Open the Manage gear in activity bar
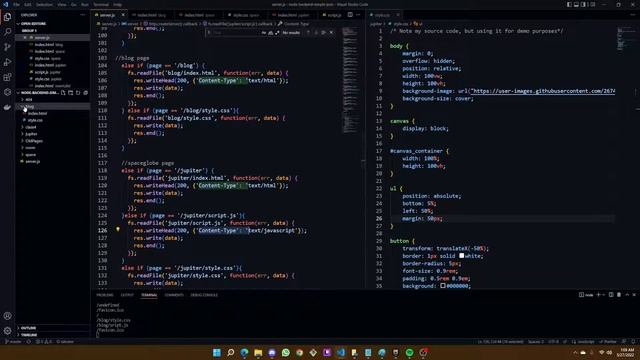The width and height of the screenshot is (640, 360). (7, 331)
